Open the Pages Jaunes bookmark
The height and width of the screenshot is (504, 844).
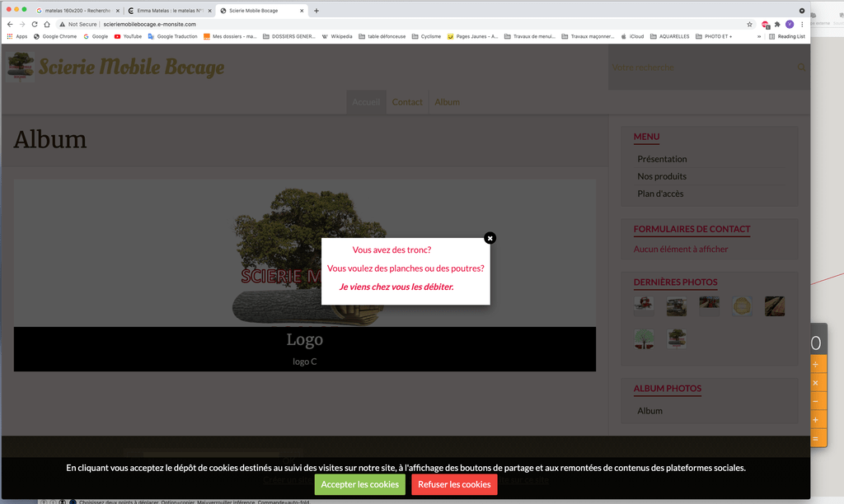coord(472,36)
